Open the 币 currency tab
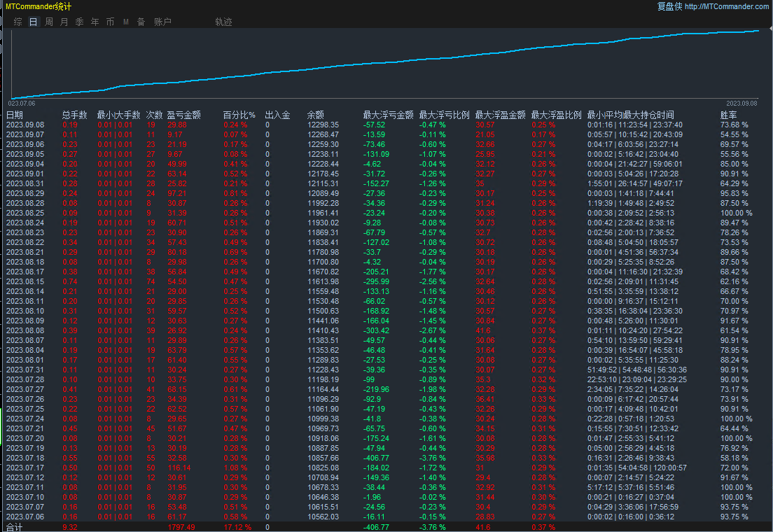 (110, 22)
